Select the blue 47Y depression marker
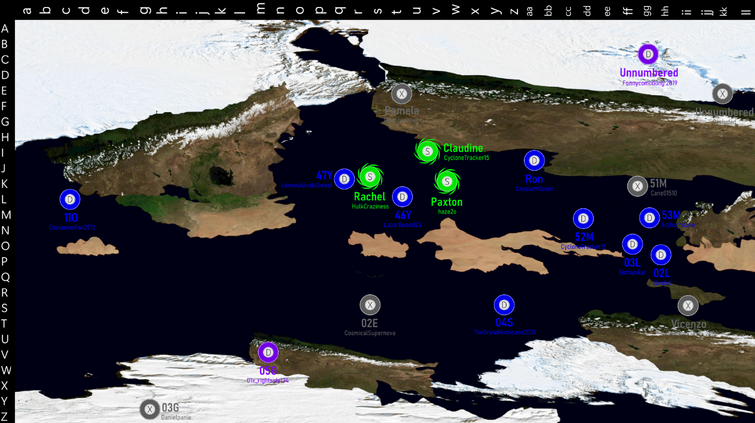The width and height of the screenshot is (755, 423). coord(344,179)
